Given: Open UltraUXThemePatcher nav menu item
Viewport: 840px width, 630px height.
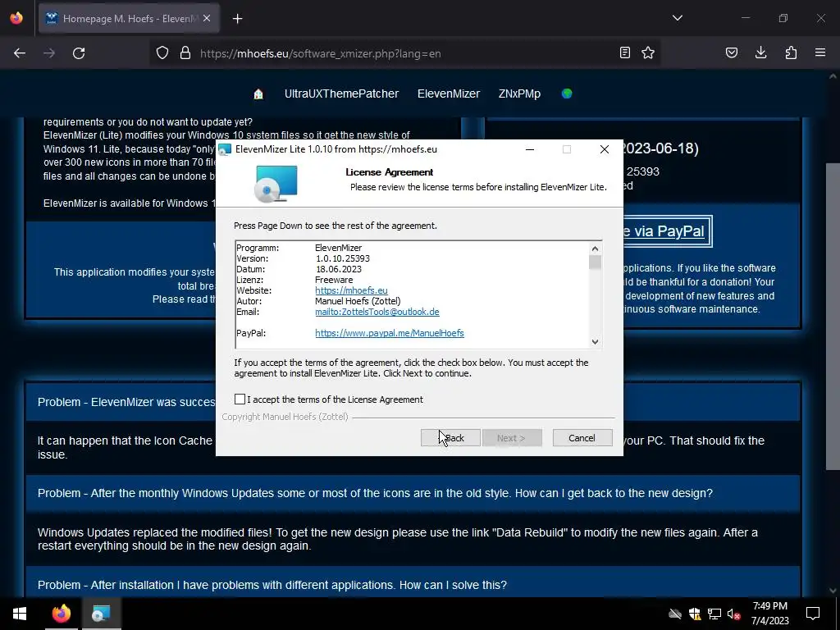Looking at the screenshot, I should (341, 94).
